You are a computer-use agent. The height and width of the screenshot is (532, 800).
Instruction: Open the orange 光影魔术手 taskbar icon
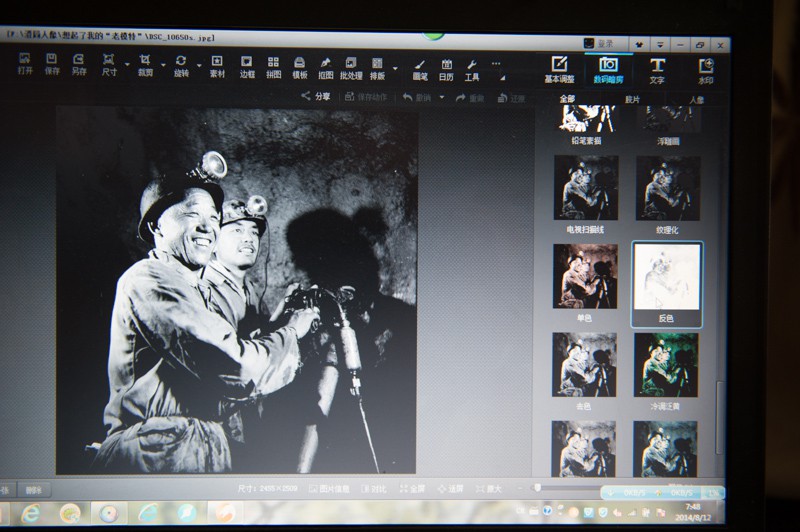tap(224, 513)
